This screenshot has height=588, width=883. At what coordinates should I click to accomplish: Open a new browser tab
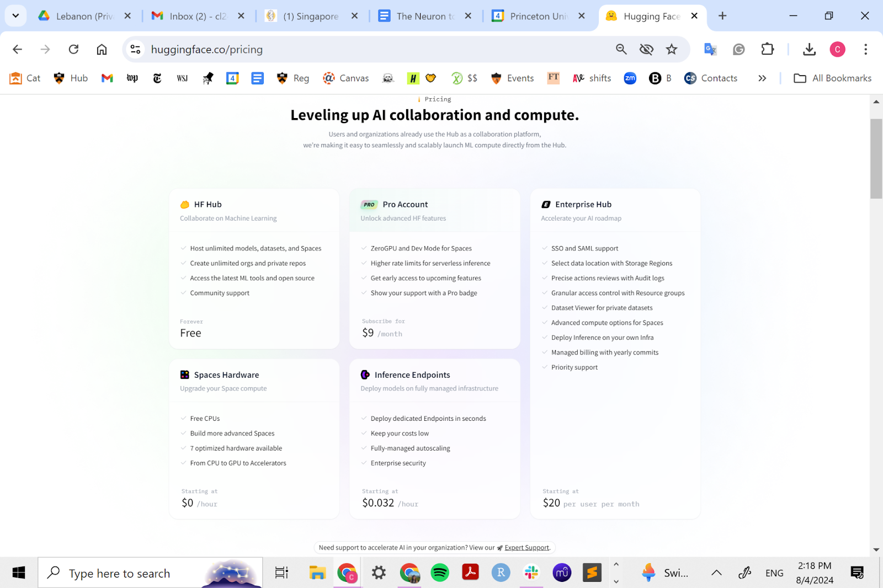point(722,16)
